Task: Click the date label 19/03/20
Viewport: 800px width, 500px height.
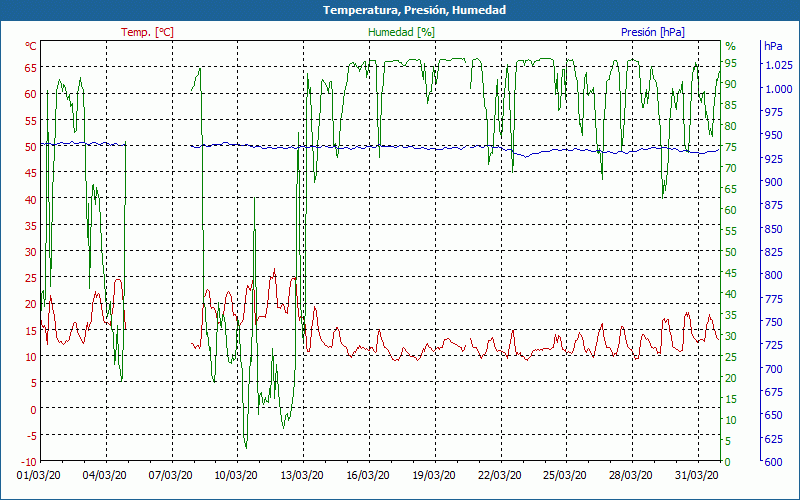Action: (x=433, y=476)
